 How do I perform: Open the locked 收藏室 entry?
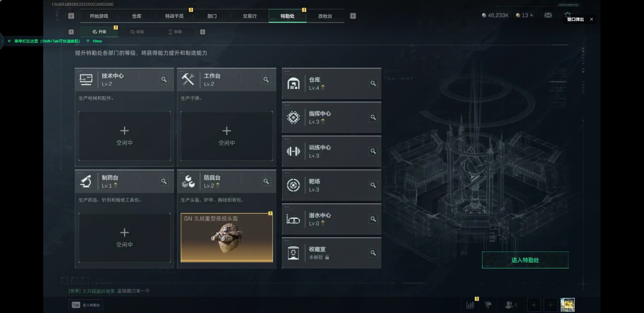(331, 253)
